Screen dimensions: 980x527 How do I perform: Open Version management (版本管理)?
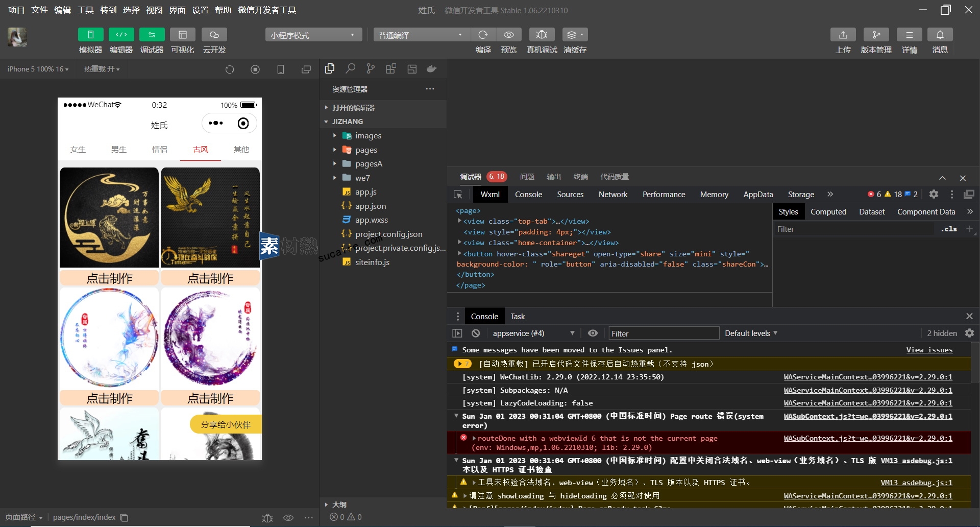coord(876,35)
